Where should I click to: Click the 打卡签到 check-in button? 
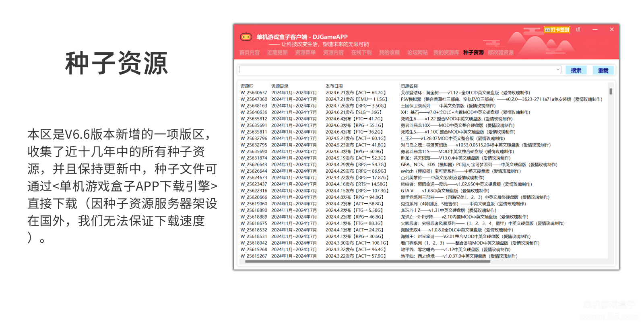click(x=557, y=30)
